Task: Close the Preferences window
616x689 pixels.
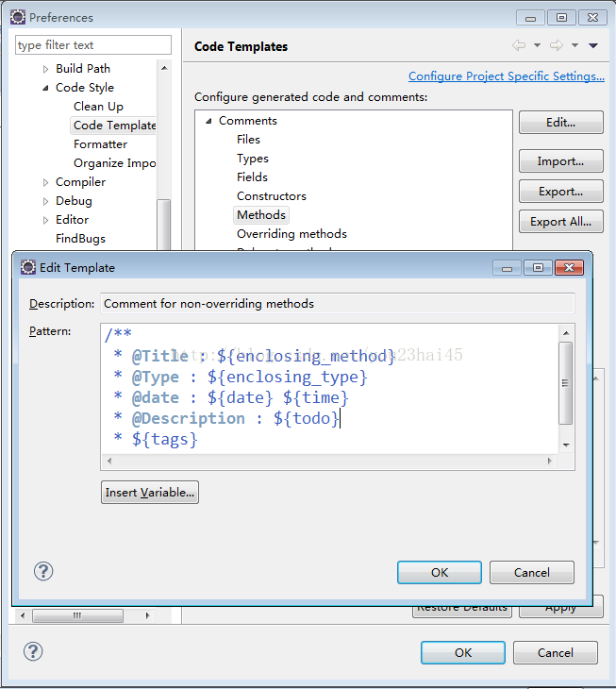Action: pyautogui.click(x=592, y=18)
